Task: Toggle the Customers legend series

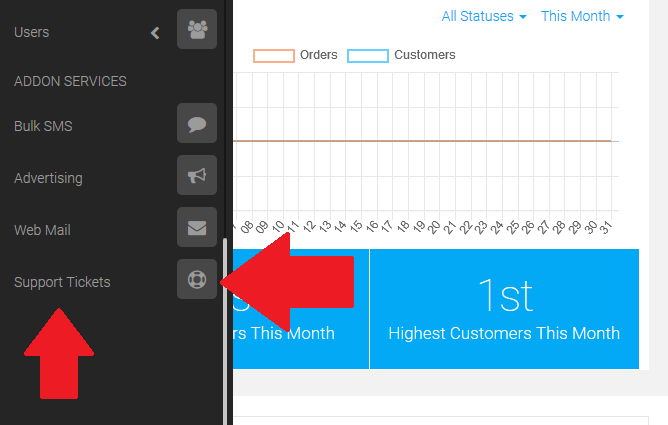Action: point(424,55)
